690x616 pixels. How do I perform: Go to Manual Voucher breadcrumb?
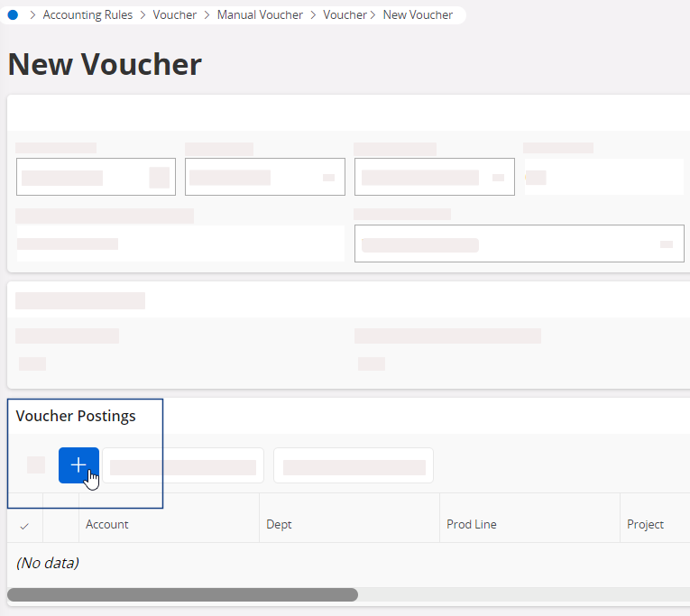point(260,15)
